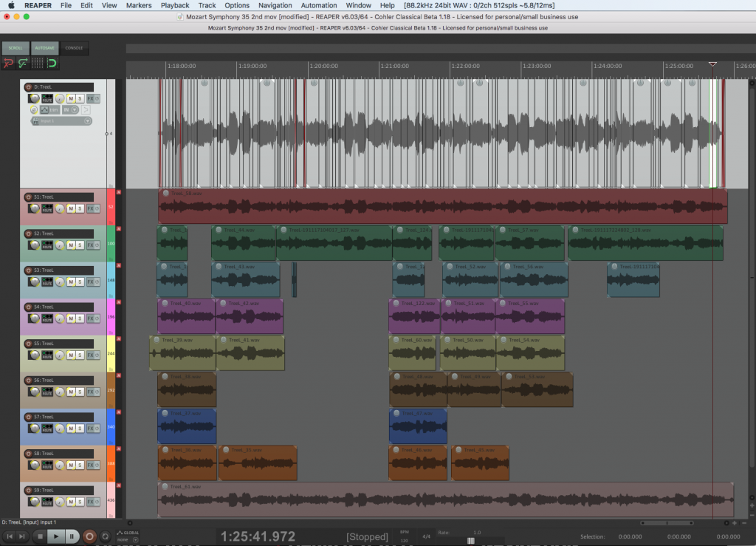Image resolution: width=756 pixels, height=546 pixels.
Task: Click the audio device info 88.2kHz 24bit WAV
Action: (479, 5)
